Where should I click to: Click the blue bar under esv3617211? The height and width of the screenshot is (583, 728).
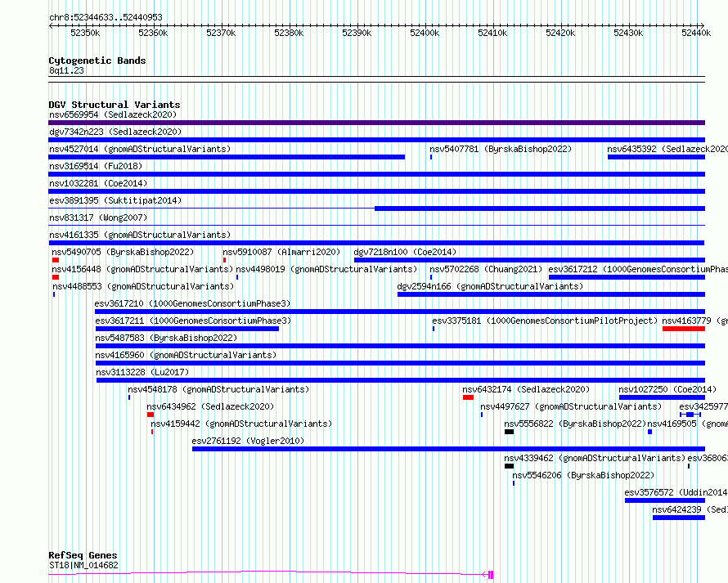click(x=187, y=329)
